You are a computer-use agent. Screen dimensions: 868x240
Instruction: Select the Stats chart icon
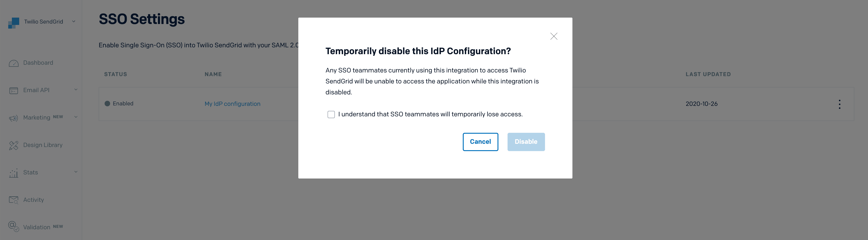(13, 173)
